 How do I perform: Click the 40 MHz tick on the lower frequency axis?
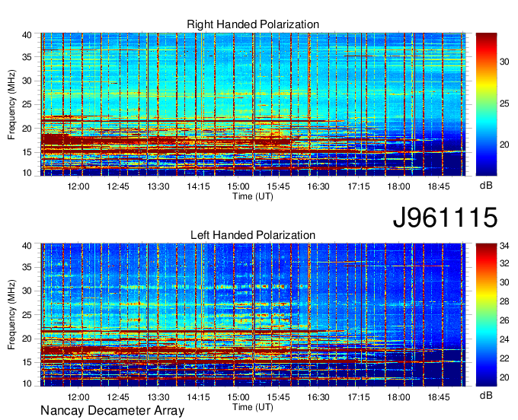(x=27, y=246)
